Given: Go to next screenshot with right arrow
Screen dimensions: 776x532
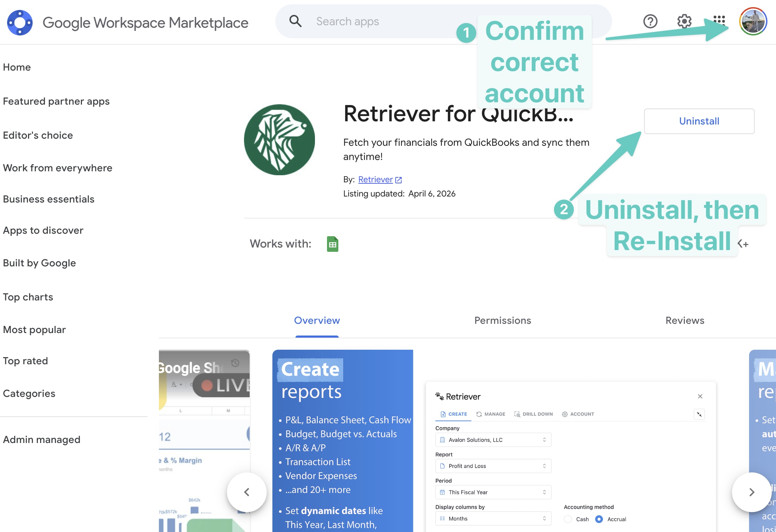Looking at the screenshot, I should (752, 492).
